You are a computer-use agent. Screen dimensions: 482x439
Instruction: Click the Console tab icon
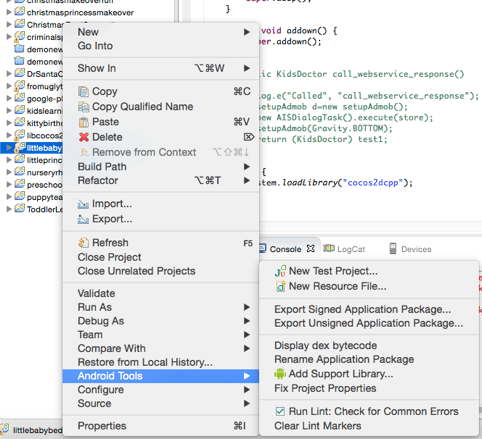pyautogui.click(x=263, y=249)
